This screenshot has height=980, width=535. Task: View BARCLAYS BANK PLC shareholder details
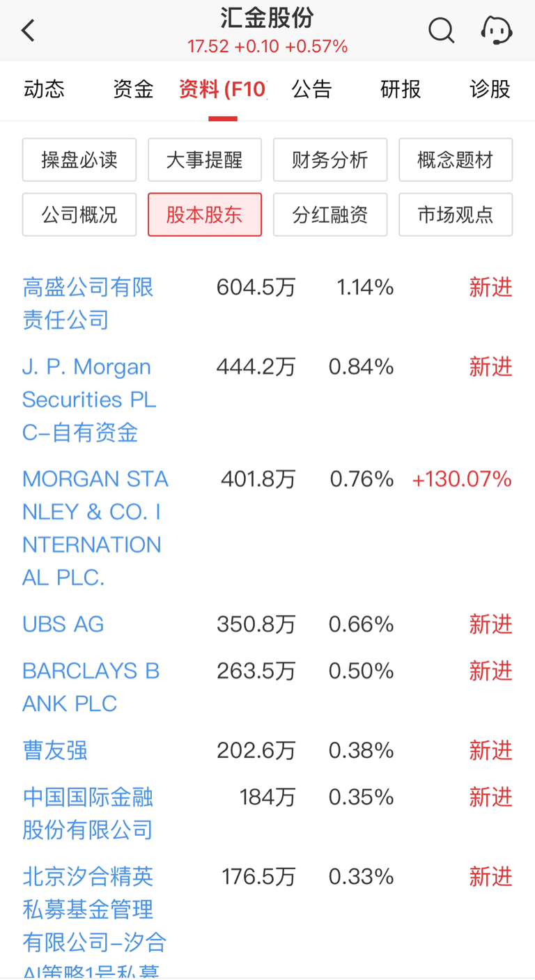[x=91, y=687]
